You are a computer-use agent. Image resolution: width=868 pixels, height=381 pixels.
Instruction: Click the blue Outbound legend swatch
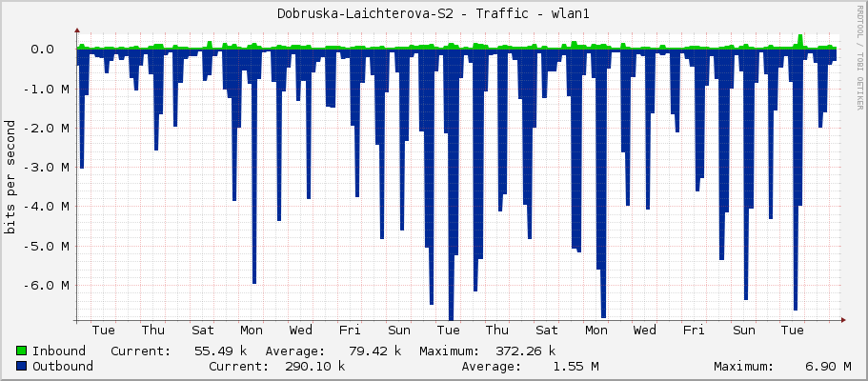tap(22, 366)
